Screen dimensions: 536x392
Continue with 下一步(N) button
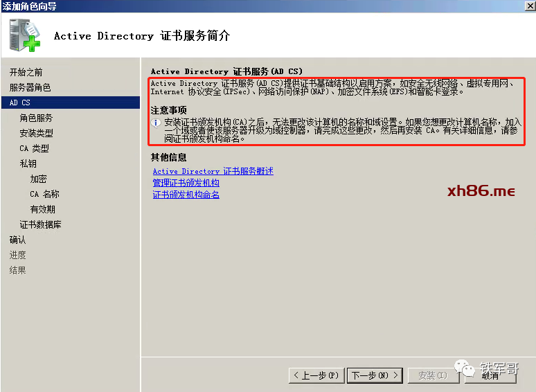click(375, 375)
